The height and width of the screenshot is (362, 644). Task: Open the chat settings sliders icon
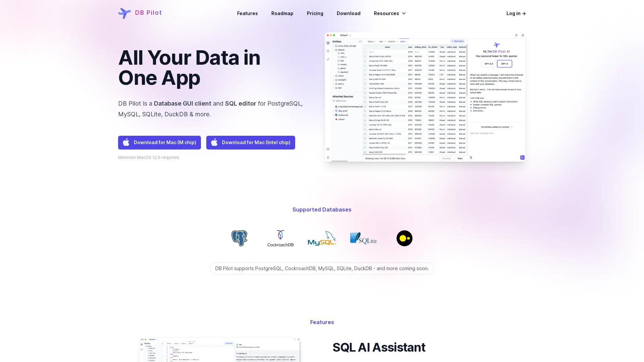[x=517, y=36]
